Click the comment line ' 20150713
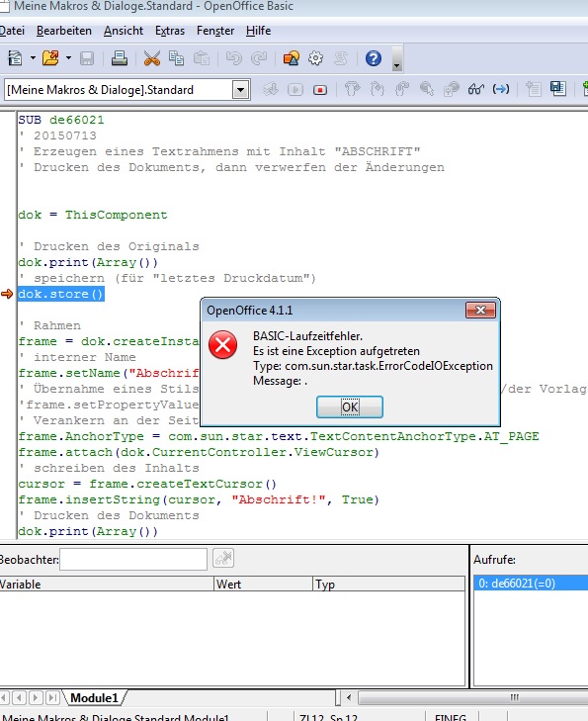 (x=57, y=135)
